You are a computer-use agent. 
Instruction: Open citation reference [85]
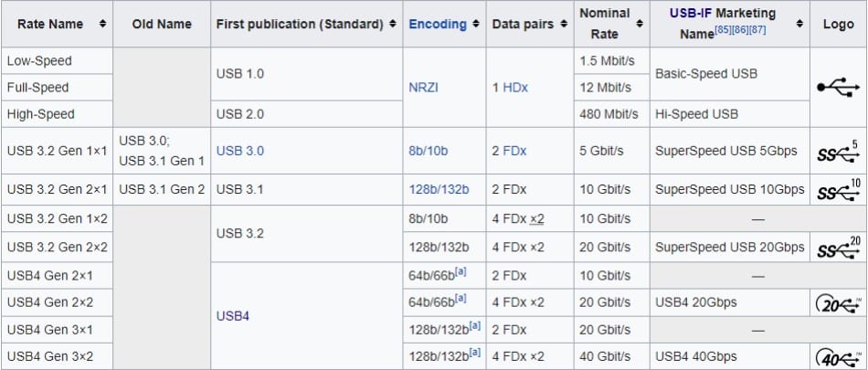(x=723, y=30)
